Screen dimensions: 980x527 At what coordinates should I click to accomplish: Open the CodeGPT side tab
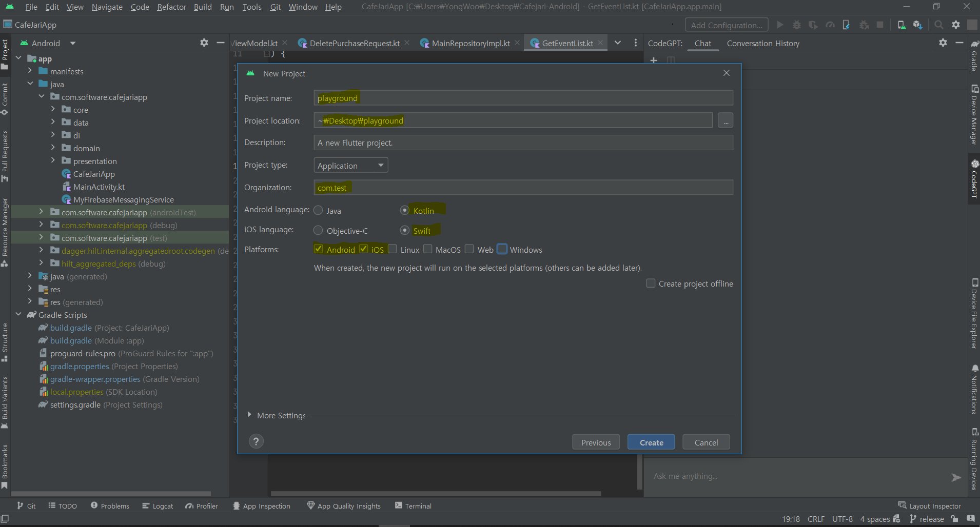[x=974, y=179]
